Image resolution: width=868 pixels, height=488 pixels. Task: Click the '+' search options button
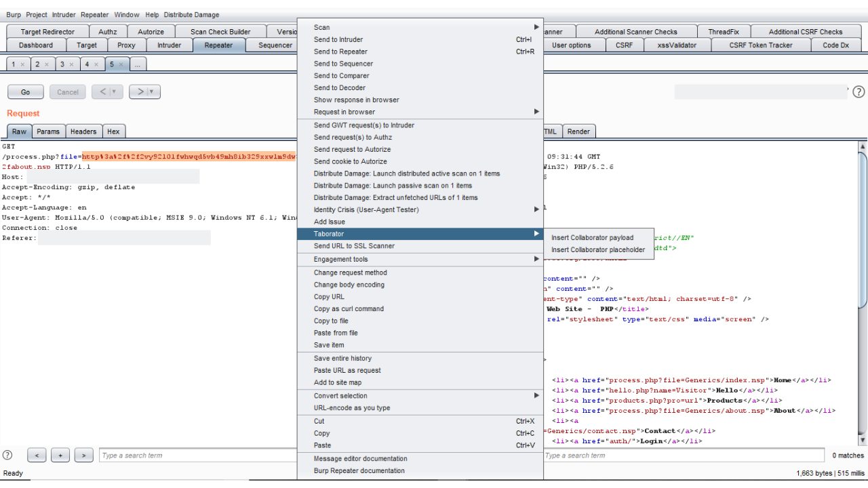point(60,455)
